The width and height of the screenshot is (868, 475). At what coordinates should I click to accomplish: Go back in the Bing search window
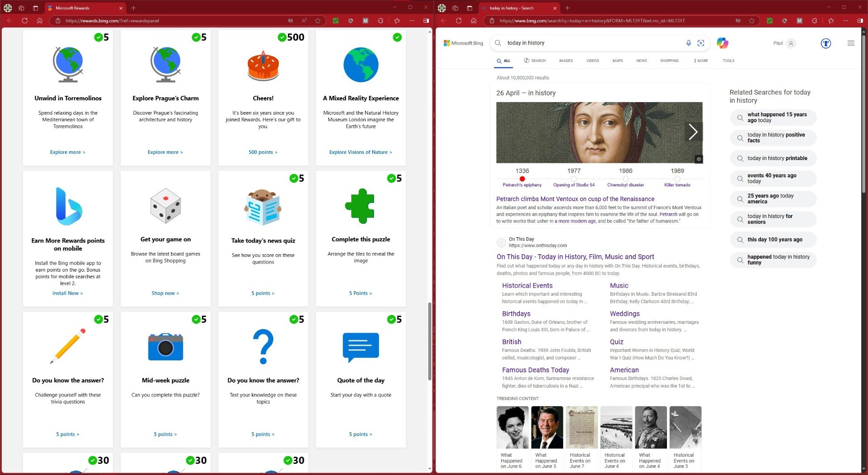coord(444,21)
